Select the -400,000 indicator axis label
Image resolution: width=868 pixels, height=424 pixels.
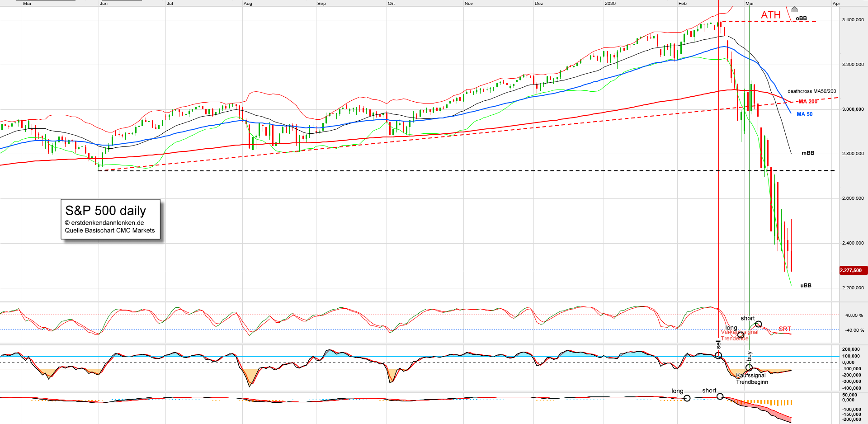(x=851, y=388)
